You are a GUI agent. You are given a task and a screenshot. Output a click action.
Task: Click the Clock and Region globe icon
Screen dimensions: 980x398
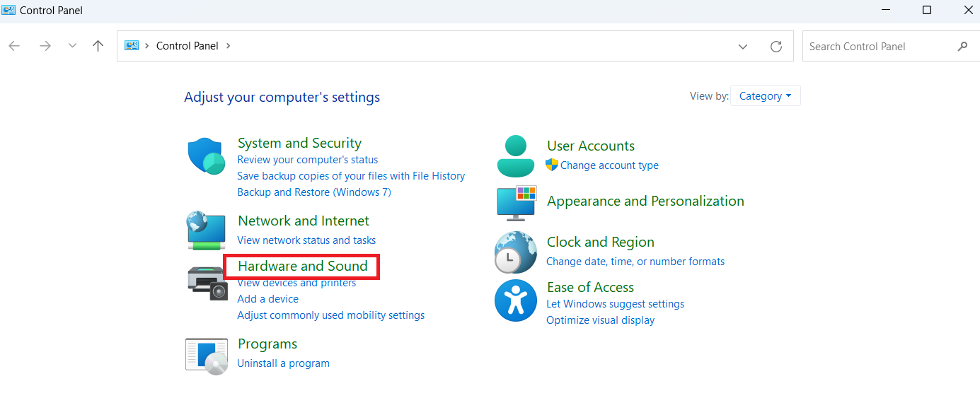(515, 252)
